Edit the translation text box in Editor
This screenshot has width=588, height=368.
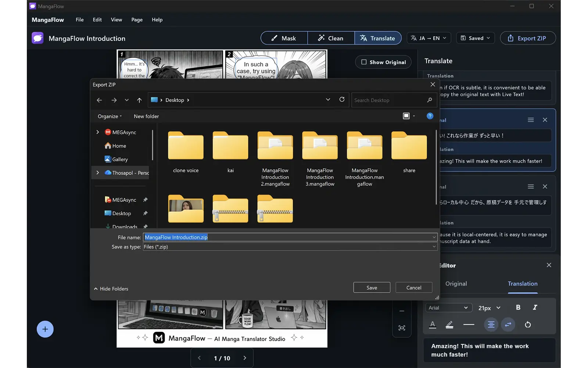(x=489, y=350)
